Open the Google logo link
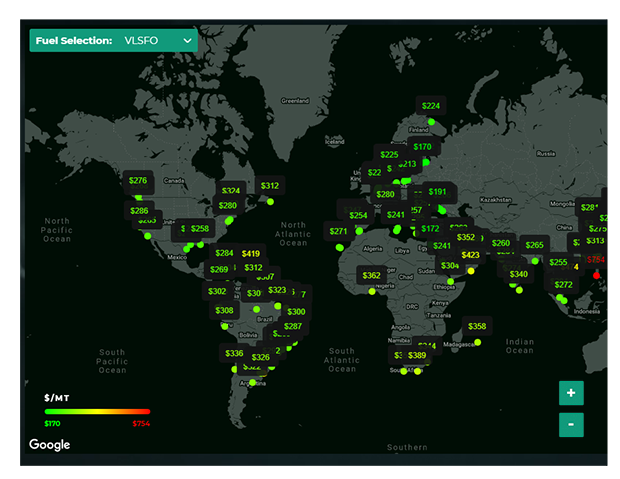The height and width of the screenshot is (479, 620). [x=49, y=445]
